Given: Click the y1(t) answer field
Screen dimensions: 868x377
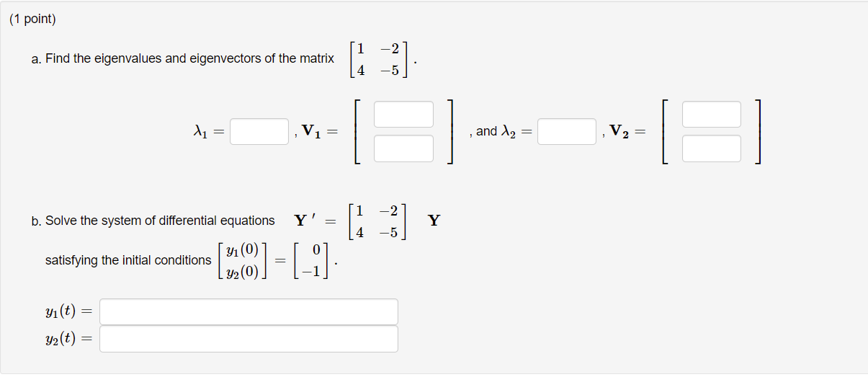Looking at the screenshot, I should 249,312.
